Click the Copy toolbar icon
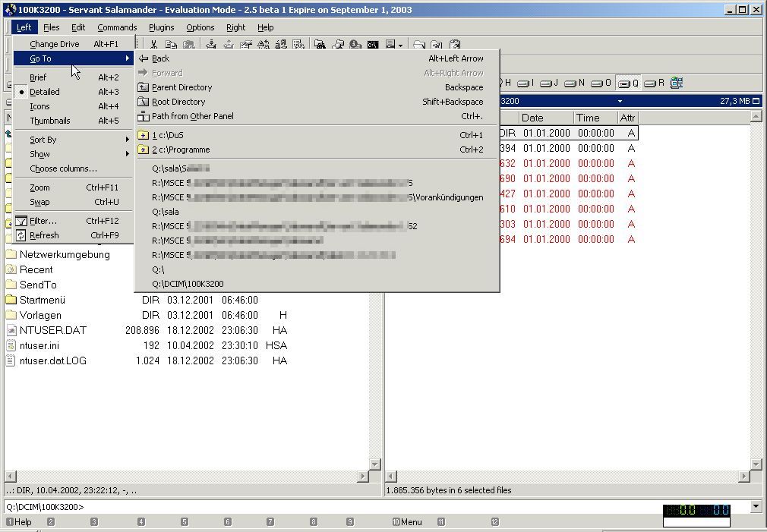Image resolution: width=767 pixels, height=532 pixels. point(171,45)
